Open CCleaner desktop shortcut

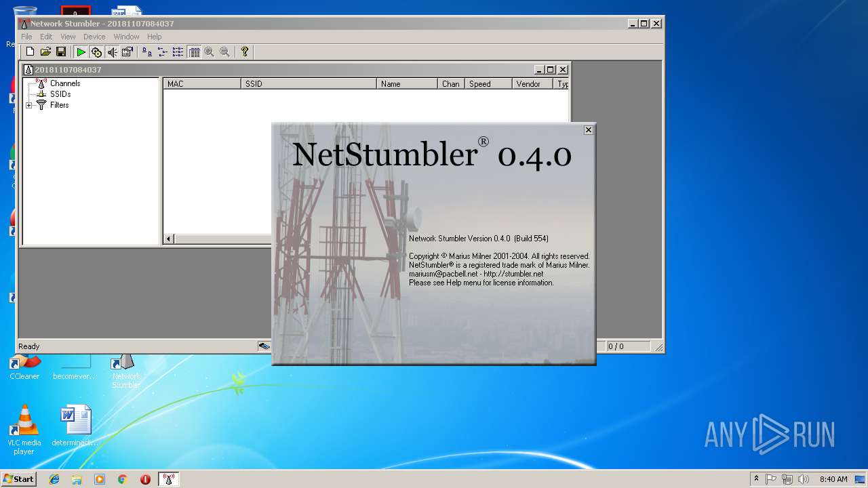[x=24, y=367]
